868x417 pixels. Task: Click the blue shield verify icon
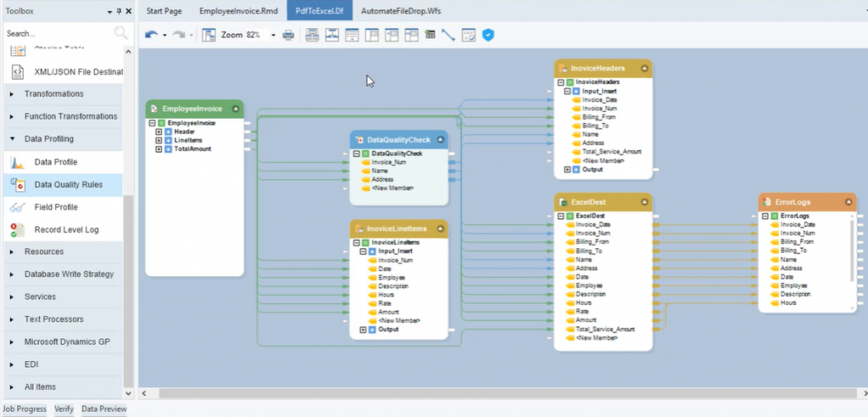(488, 36)
